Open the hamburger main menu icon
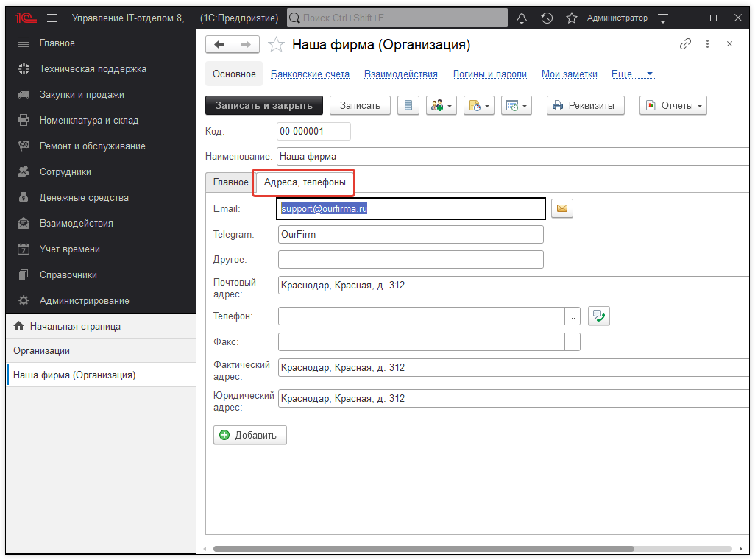The image size is (755, 560). click(x=52, y=18)
